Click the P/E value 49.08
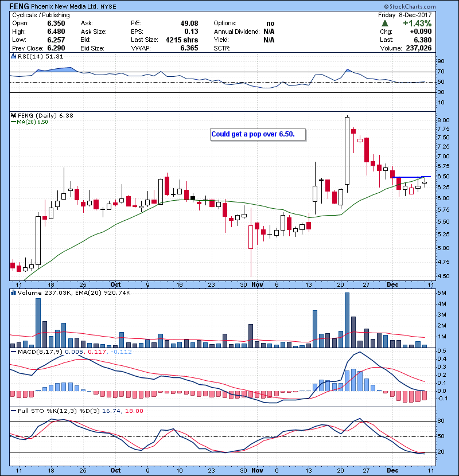Viewport: 459px width, 476px height. pos(189,24)
